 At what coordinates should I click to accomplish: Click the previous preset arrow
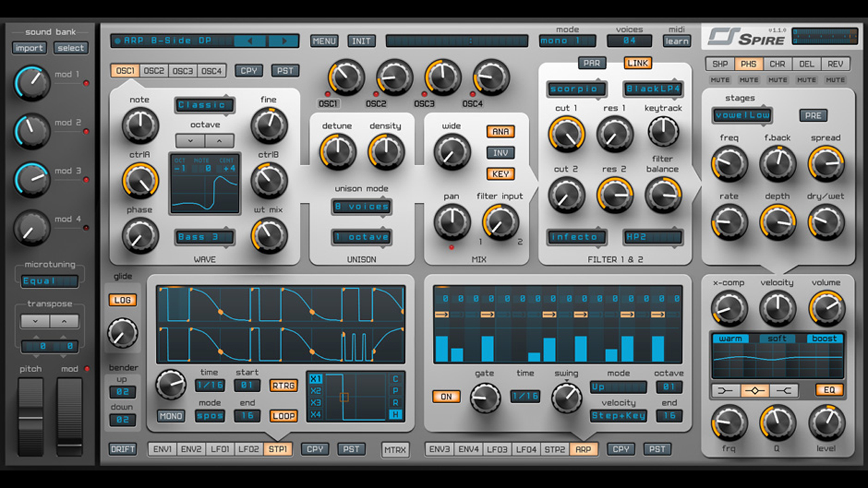coord(250,41)
